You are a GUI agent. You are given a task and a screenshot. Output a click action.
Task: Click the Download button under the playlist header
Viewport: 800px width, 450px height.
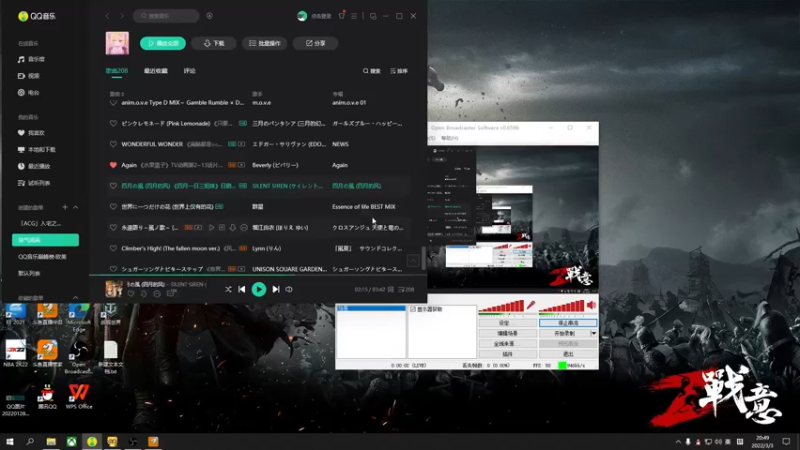pos(214,43)
